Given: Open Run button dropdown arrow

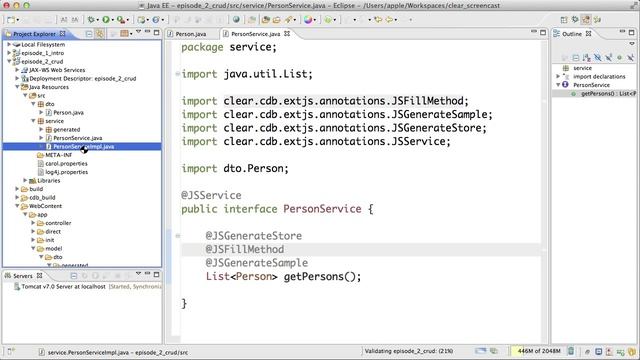Looking at the screenshot, I should [113, 20].
